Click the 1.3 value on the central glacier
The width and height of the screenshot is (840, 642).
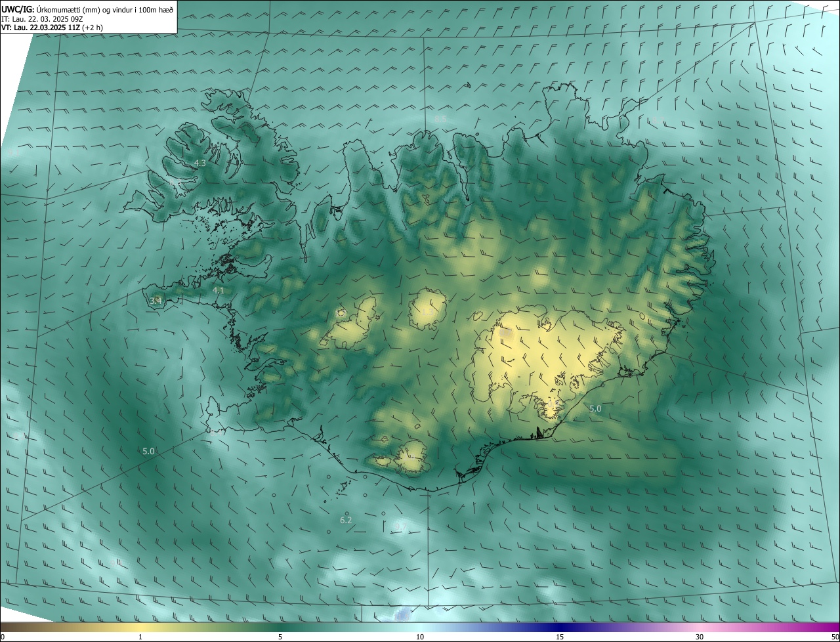point(427,311)
